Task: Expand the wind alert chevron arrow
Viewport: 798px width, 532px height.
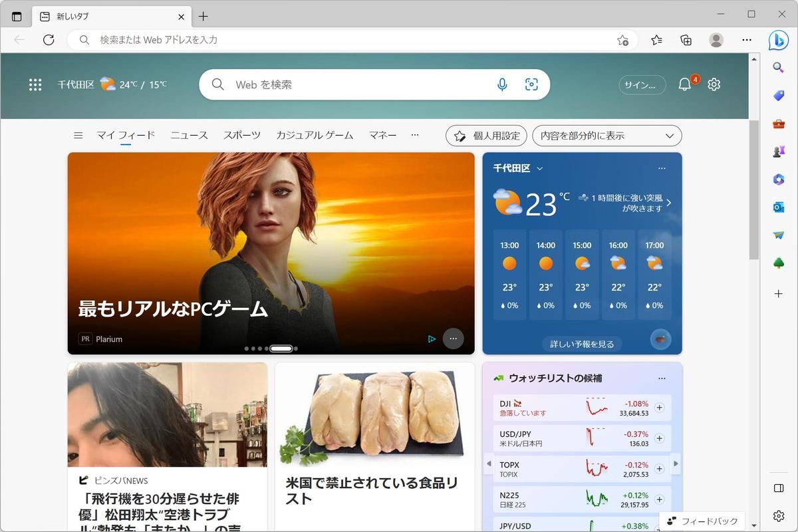Action: tap(668, 203)
